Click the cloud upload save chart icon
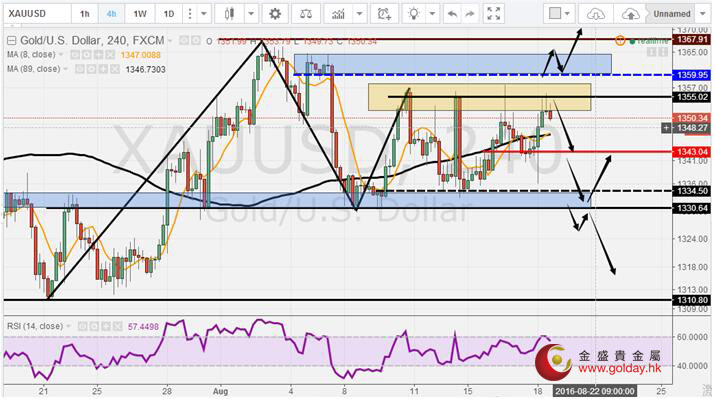 631,14
